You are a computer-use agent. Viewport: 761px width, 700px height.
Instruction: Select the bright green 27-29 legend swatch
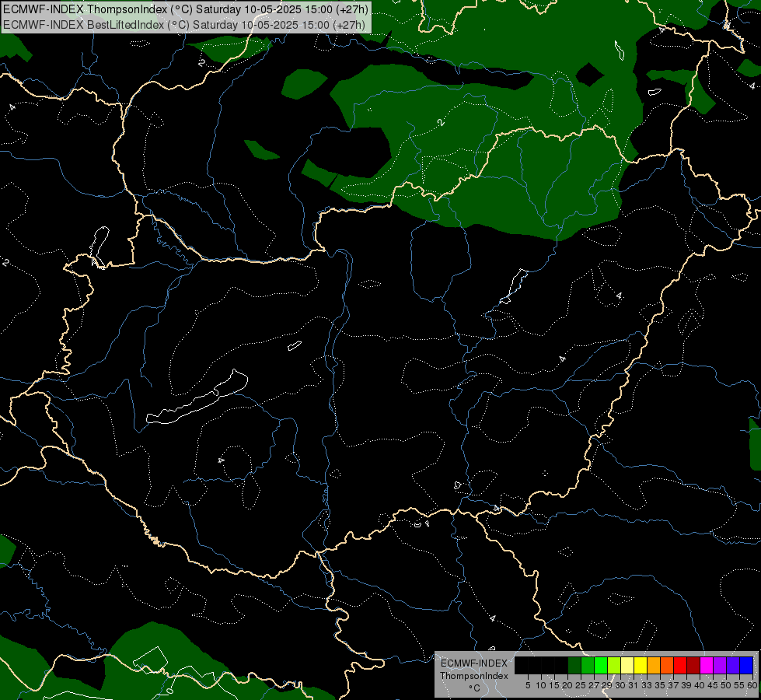[601, 665]
